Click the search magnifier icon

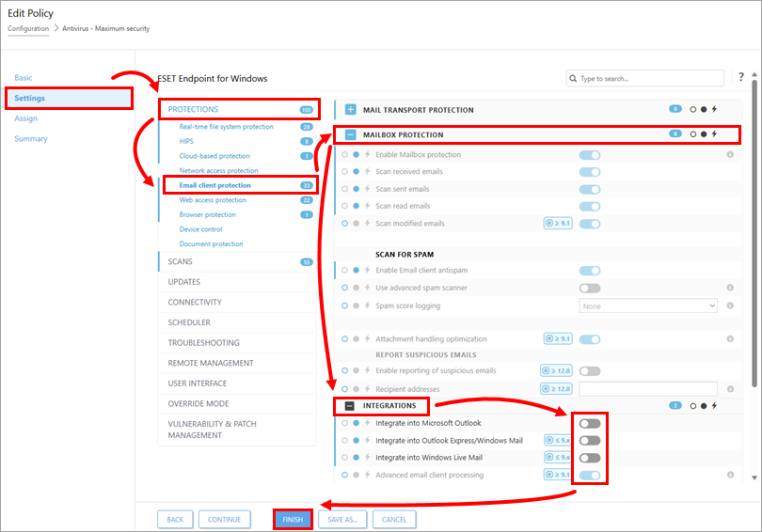(574, 78)
